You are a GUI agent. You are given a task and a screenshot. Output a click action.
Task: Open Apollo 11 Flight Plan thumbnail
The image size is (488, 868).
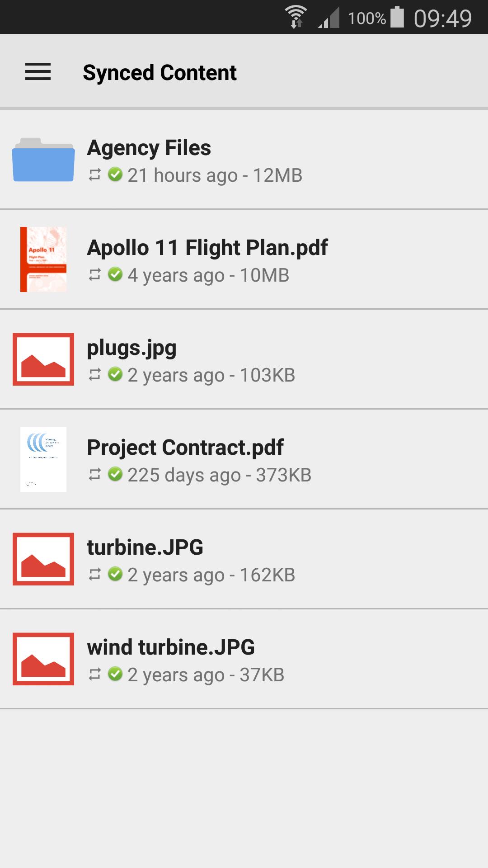(43, 259)
